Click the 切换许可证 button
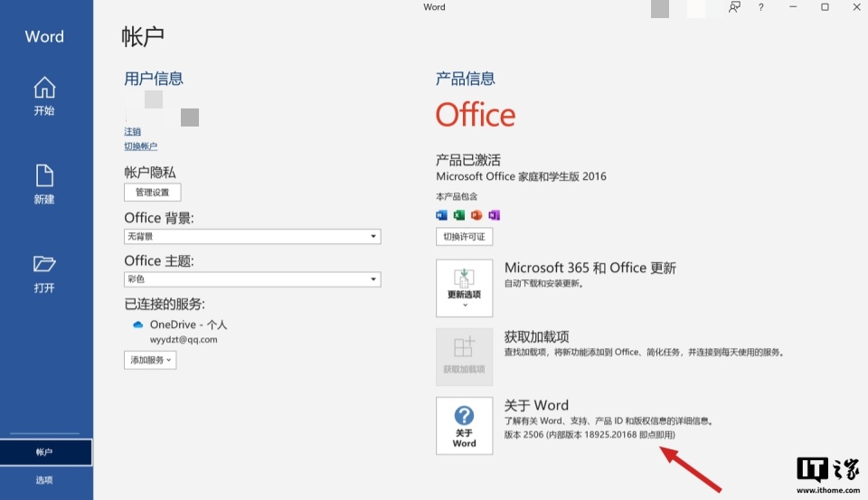Viewport: 868px width, 500px height. click(x=464, y=236)
